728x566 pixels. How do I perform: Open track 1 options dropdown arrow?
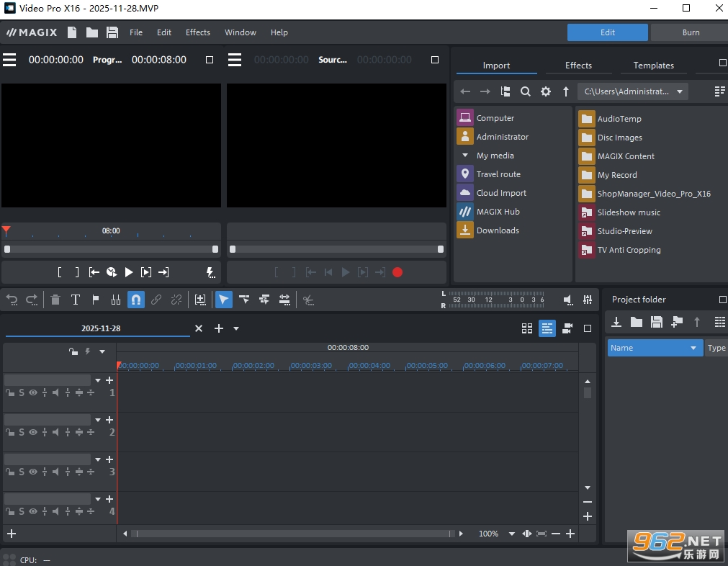(98, 380)
